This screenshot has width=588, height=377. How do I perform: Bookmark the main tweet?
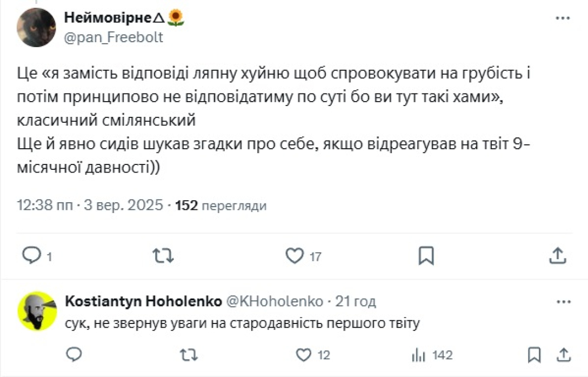pyautogui.click(x=426, y=255)
